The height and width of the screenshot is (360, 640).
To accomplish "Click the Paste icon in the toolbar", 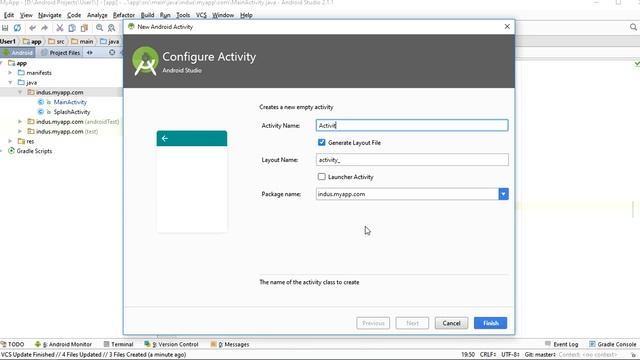I will [x=84, y=28].
